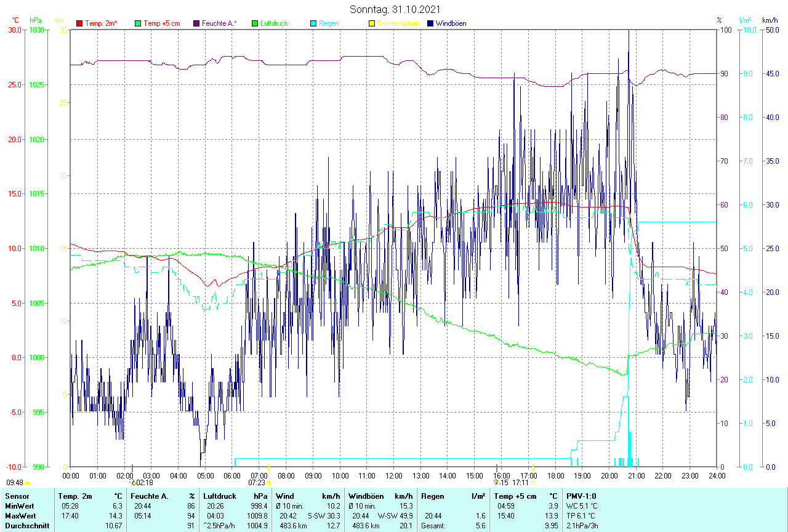Click the minimum temperature value 6.3
Viewport: 788px width, 532px height.
(118, 506)
